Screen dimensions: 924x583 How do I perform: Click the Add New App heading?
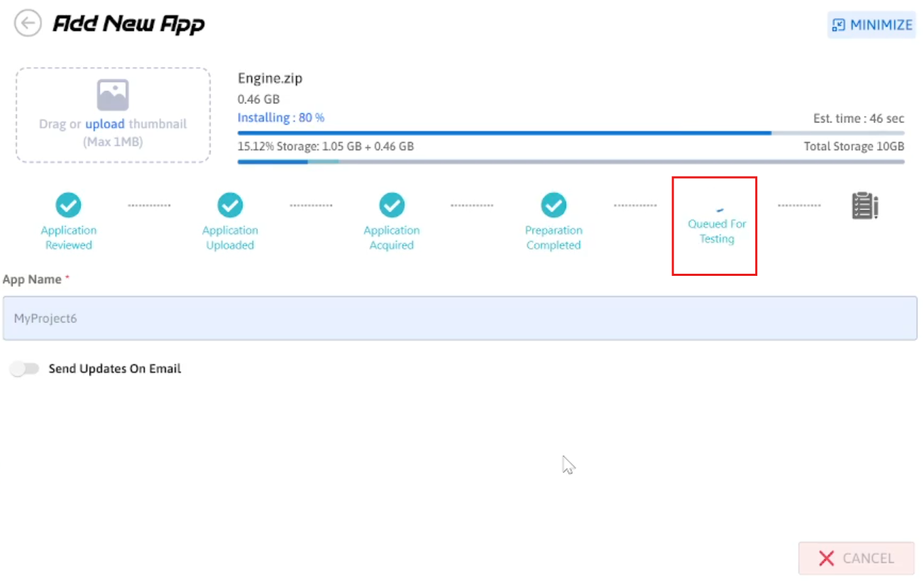pyautogui.click(x=128, y=24)
